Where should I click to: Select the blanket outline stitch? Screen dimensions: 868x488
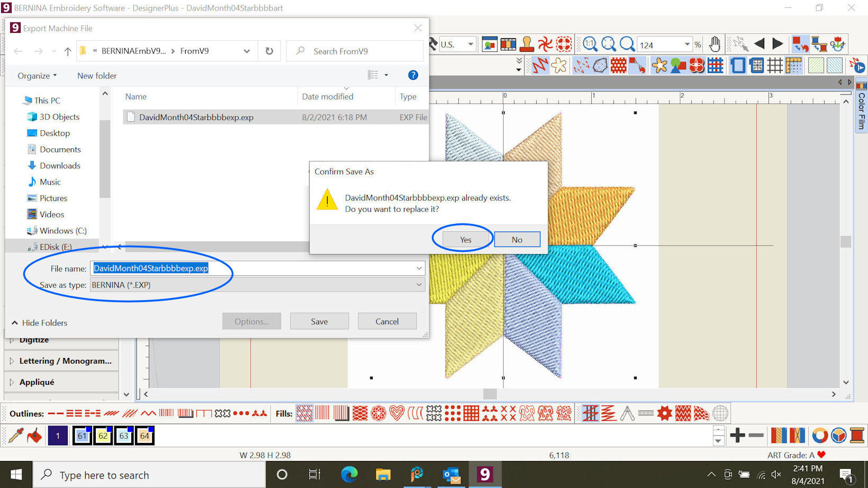[204, 413]
